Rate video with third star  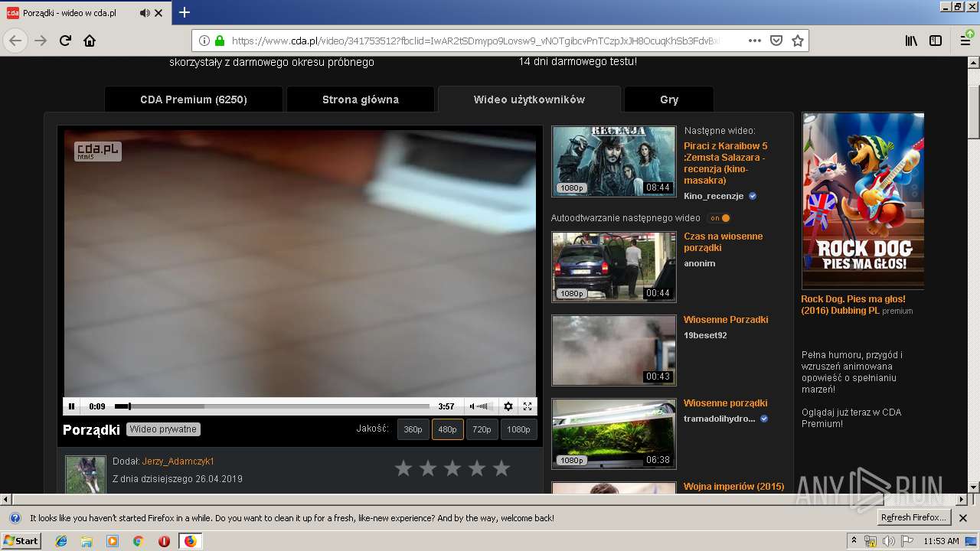(x=452, y=468)
